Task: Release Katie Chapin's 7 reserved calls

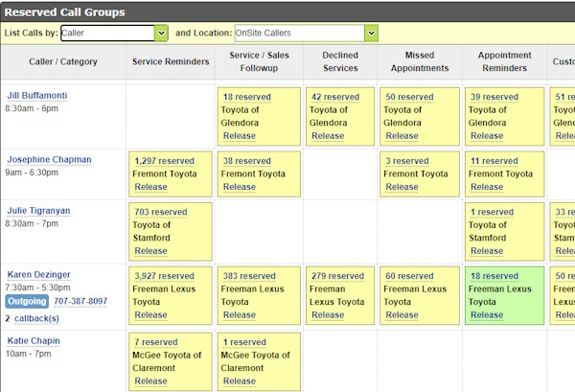Action: coord(150,380)
